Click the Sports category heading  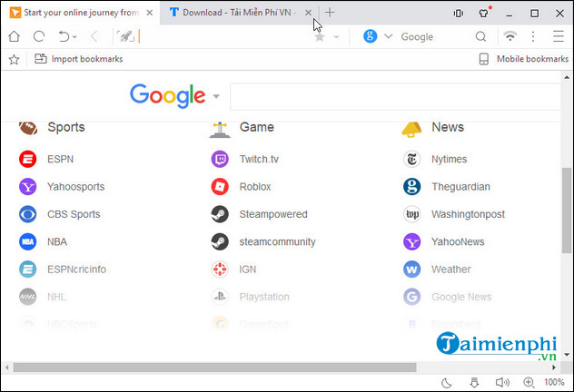[66, 127]
